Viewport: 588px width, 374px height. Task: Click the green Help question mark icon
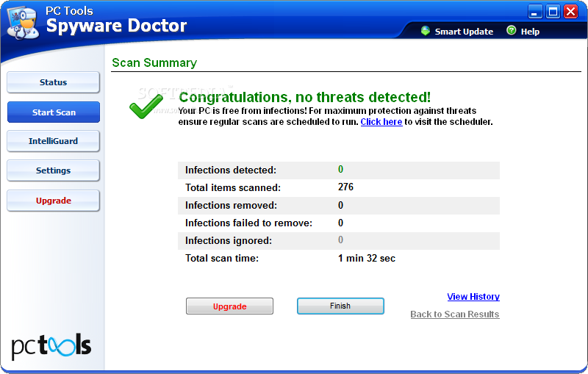tap(511, 30)
